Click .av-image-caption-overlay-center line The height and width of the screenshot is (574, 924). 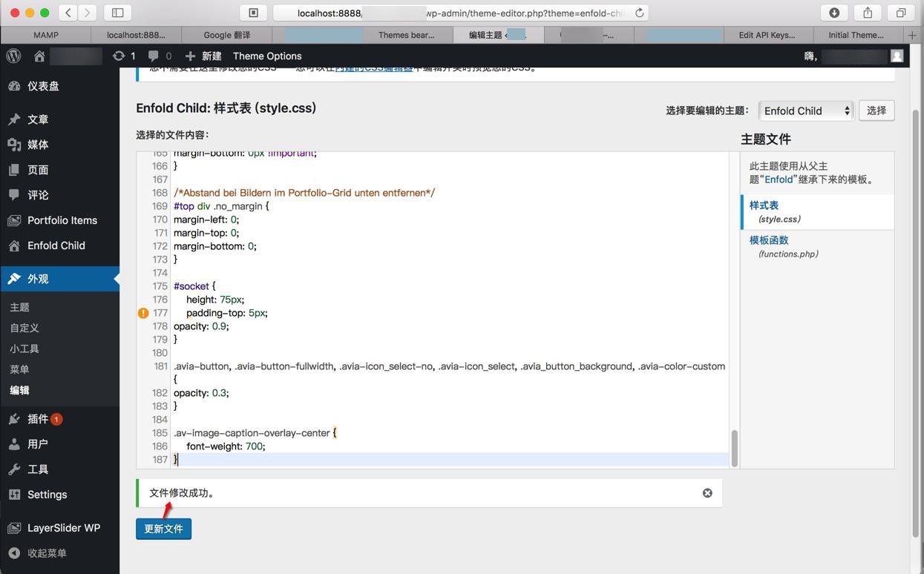coord(255,433)
